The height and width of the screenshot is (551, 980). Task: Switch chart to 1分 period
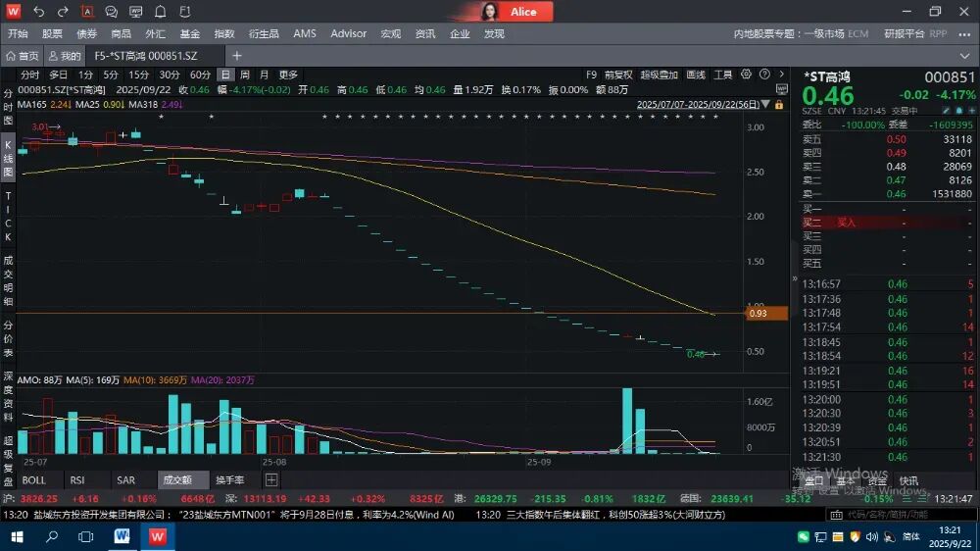(x=85, y=75)
